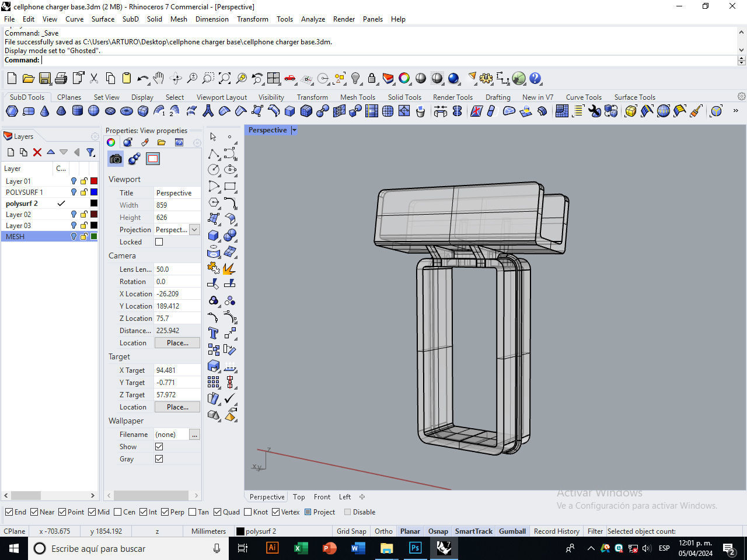Click the Print icon in toolbar
The width and height of the screenshot is (747, 560).
pyautogui.click(x=61, y=78)
